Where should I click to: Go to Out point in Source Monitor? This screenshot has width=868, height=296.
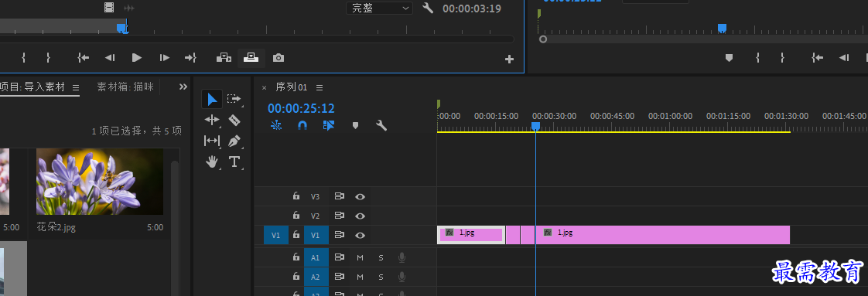[191, 57]
